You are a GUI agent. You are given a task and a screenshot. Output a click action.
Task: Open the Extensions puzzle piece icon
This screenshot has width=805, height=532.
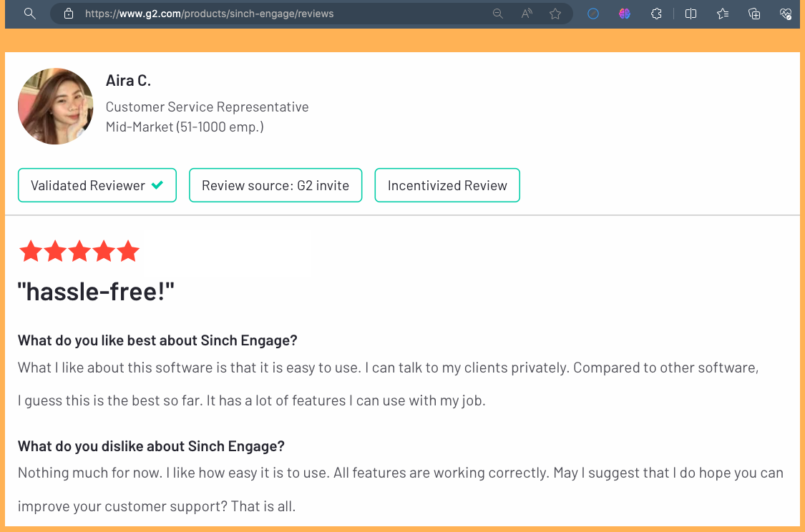pos(656,14)
